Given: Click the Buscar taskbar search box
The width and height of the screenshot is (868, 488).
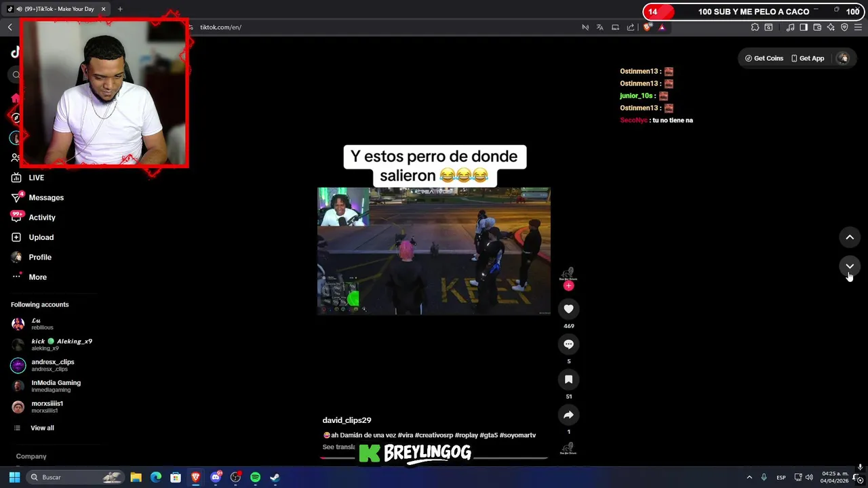Looking at the screenshot, I should 77,477.
